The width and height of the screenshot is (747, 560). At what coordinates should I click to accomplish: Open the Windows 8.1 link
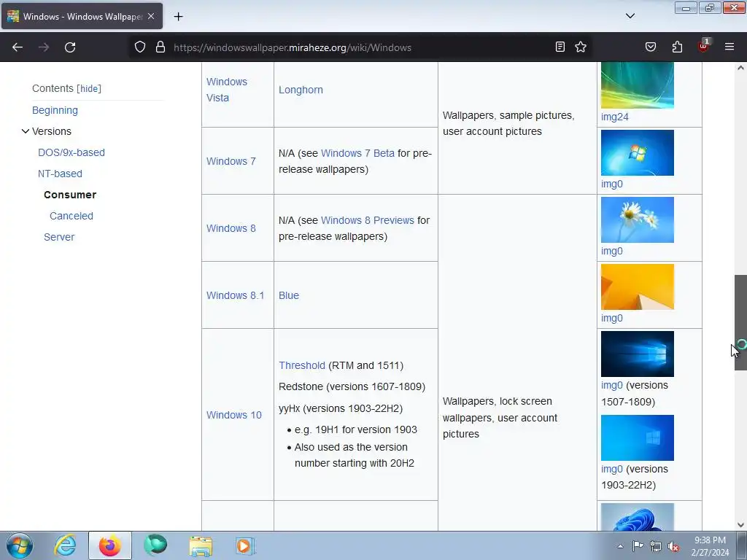click(236, 295)
